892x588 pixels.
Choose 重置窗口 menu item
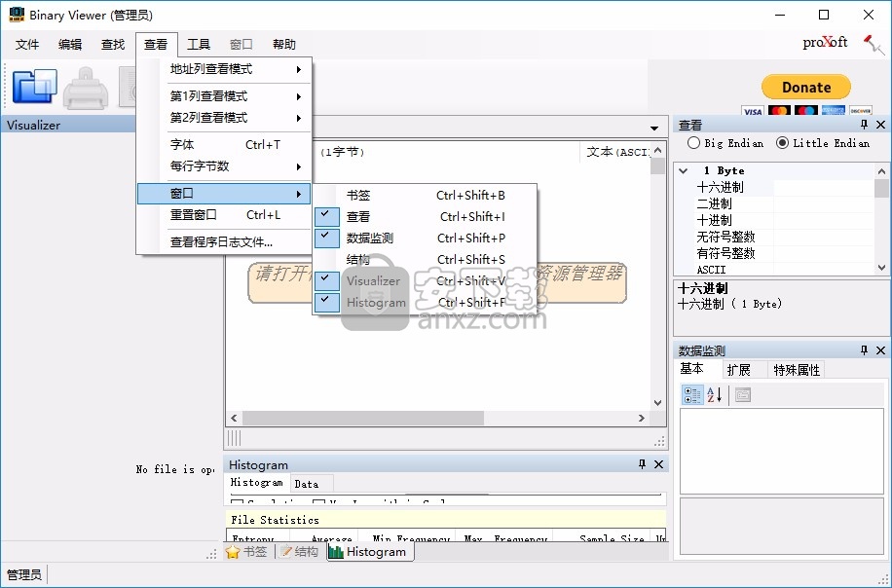point(224,215)
